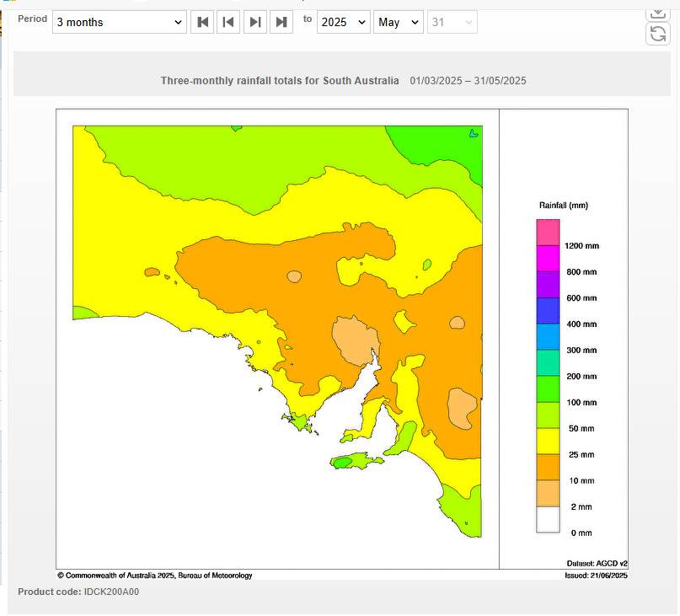The width and height of the screenshot is (680, 616).
Task: Click the greyed-out day dropdown showing 31
Action: 452,22
